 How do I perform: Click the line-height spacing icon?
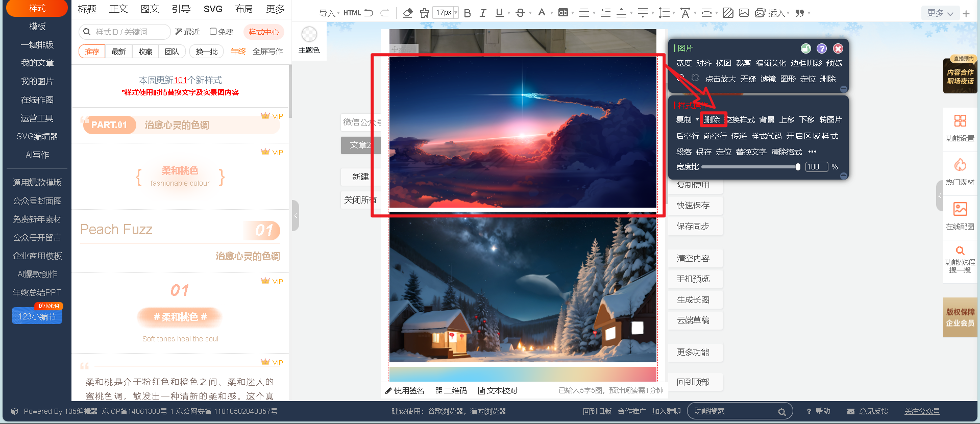664,13
